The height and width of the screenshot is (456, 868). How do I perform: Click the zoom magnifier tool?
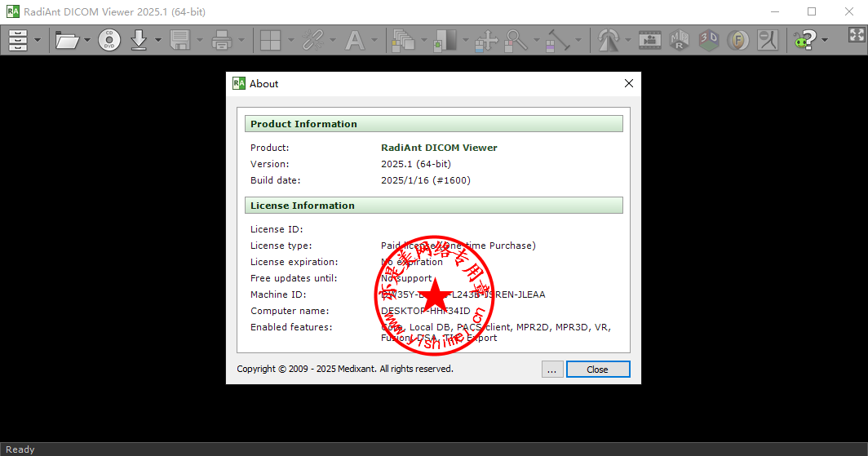point(516,39)
